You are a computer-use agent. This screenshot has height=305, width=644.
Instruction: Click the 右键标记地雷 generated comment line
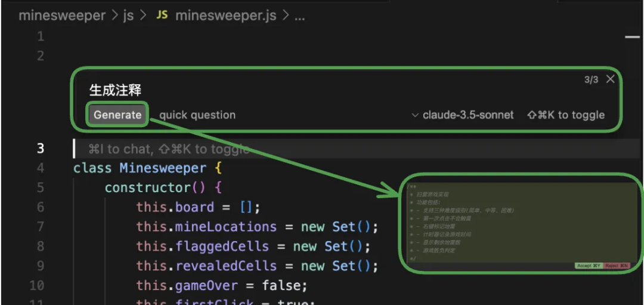432,226
